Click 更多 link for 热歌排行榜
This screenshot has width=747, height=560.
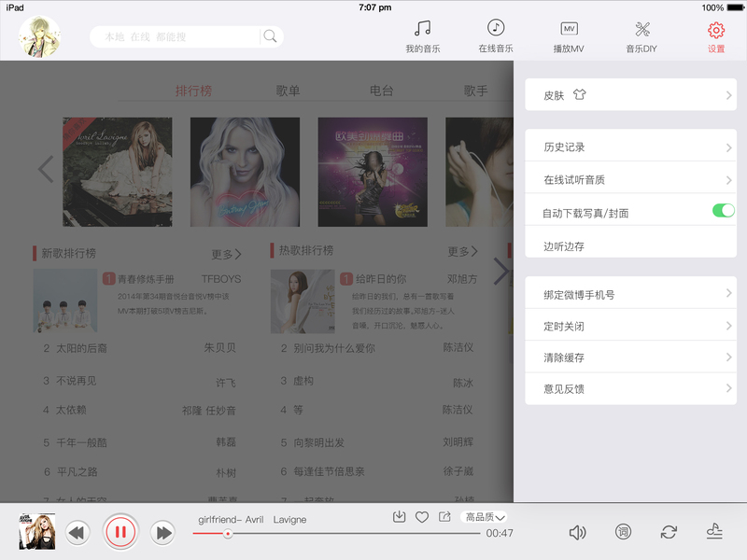tap(462, 251)
